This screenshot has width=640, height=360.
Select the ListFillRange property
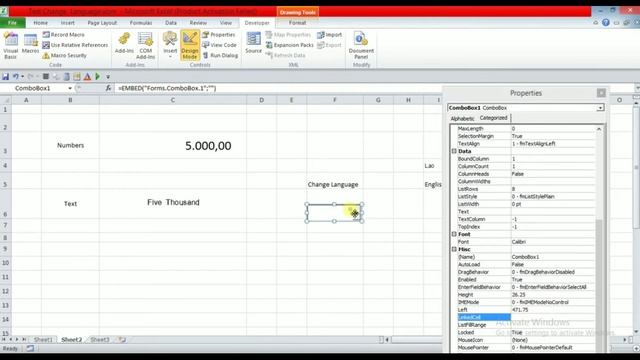472,325
